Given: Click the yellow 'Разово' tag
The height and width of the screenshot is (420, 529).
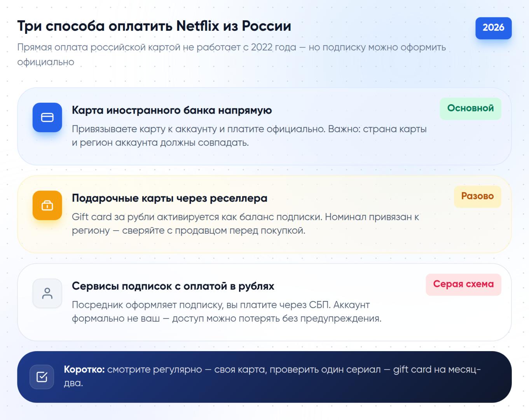Looking at the screenshot, I should [477, 196].
